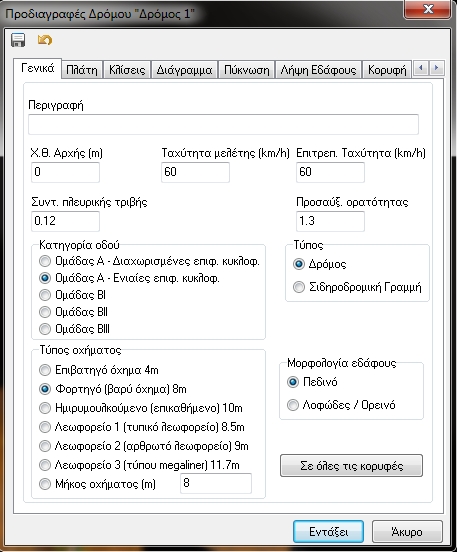
Task: Open the Λήψη Εδάφους tab
Action: click(x=318, y=70)
